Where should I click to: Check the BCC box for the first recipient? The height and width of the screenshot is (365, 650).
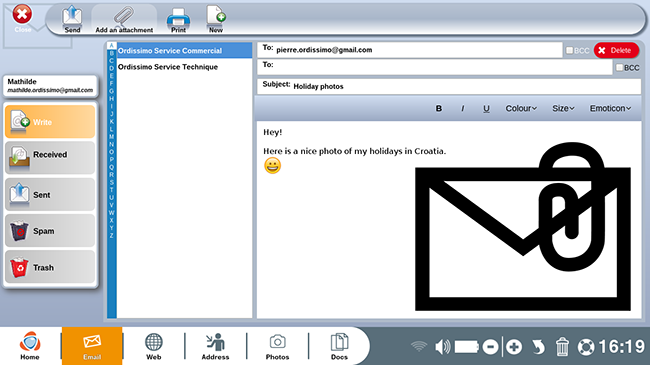tap(570, 50)
